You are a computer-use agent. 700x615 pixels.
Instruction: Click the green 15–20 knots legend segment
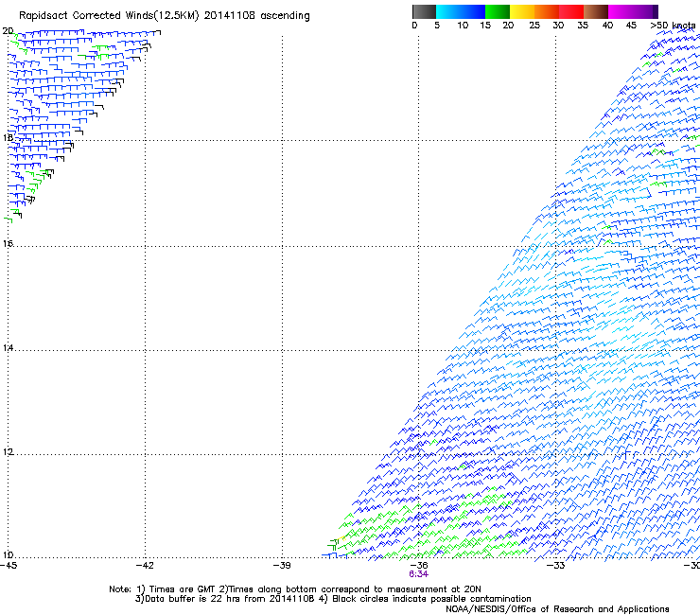498,11
